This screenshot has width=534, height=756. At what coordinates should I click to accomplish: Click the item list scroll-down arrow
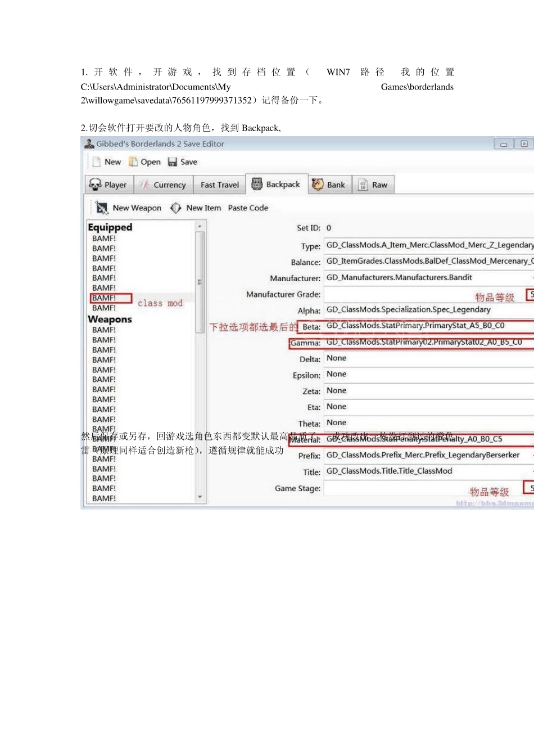(x=200, y=497)
